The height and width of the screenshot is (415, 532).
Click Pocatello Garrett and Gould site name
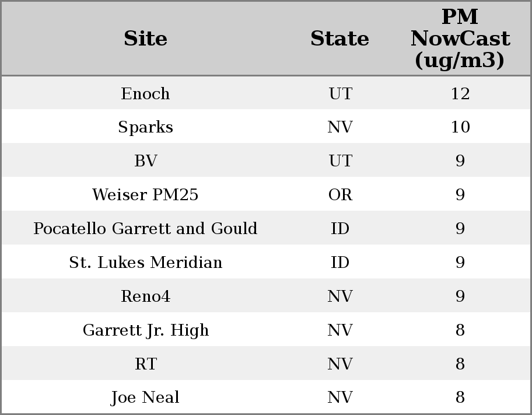145,229
